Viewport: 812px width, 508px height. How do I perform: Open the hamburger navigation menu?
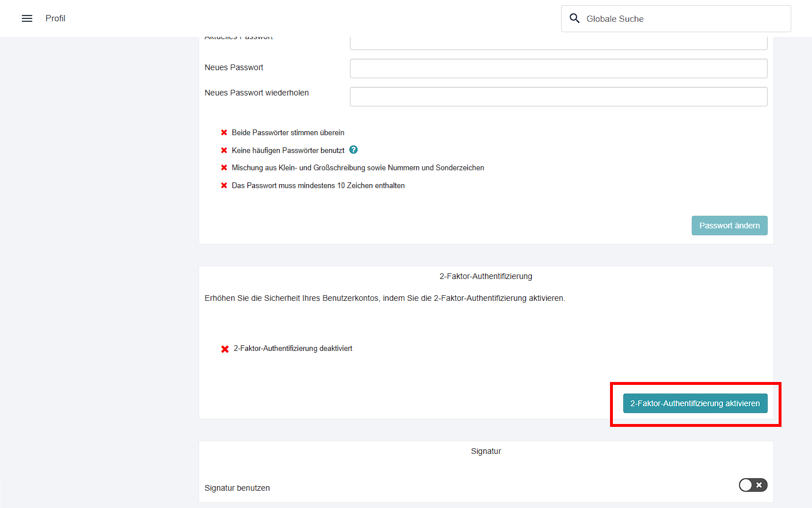tap(26, 18)
